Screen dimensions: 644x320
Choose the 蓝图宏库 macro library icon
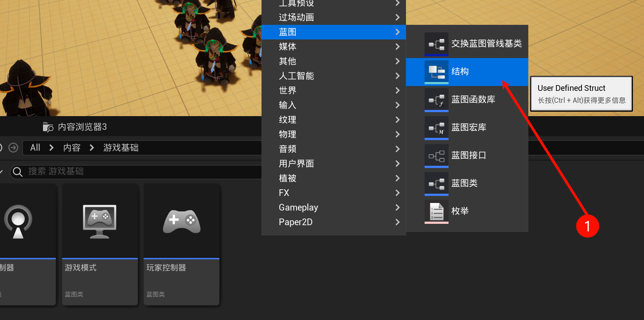[436, 128]
